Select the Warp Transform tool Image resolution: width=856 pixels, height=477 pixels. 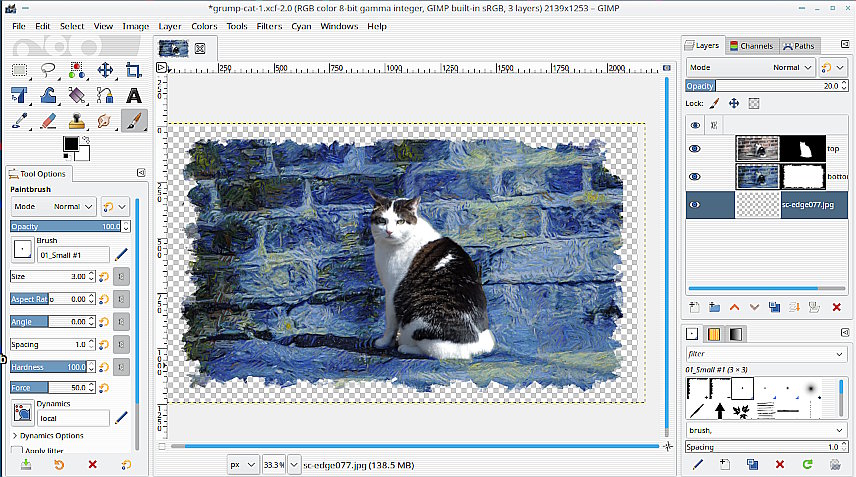coord(48,96)
